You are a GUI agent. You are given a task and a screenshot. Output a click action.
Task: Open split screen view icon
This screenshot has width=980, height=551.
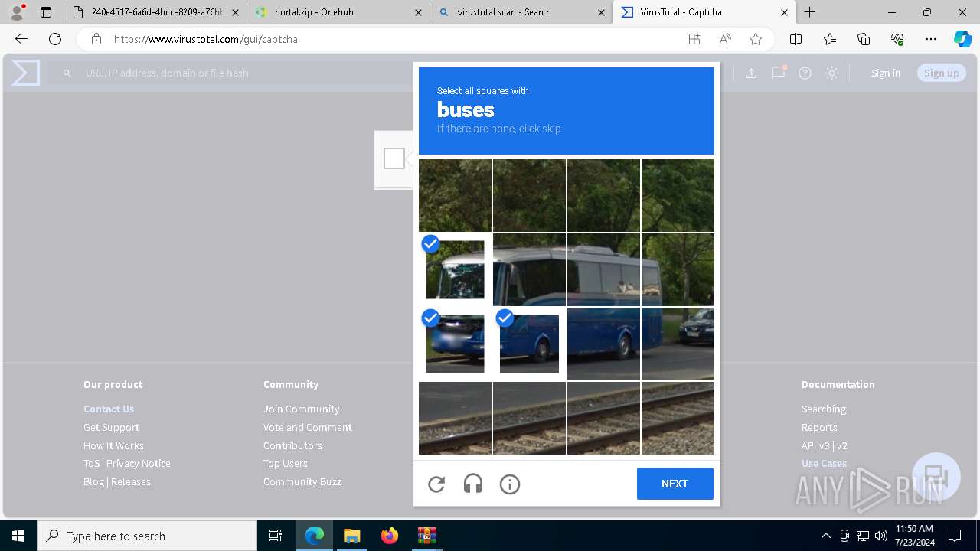tap(795, 39)
